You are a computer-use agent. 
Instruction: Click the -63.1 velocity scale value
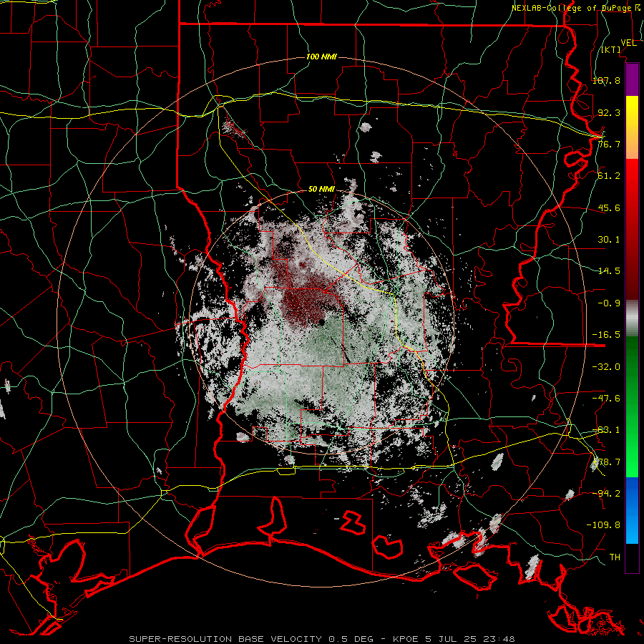click(x=606, y=430)
